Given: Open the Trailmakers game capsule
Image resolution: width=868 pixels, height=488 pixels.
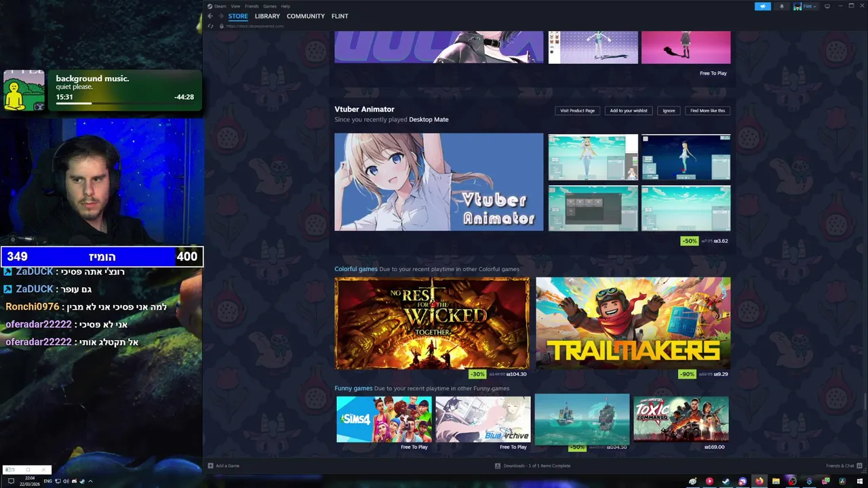Looking at the screenshot, I should [x=633, y=323].
